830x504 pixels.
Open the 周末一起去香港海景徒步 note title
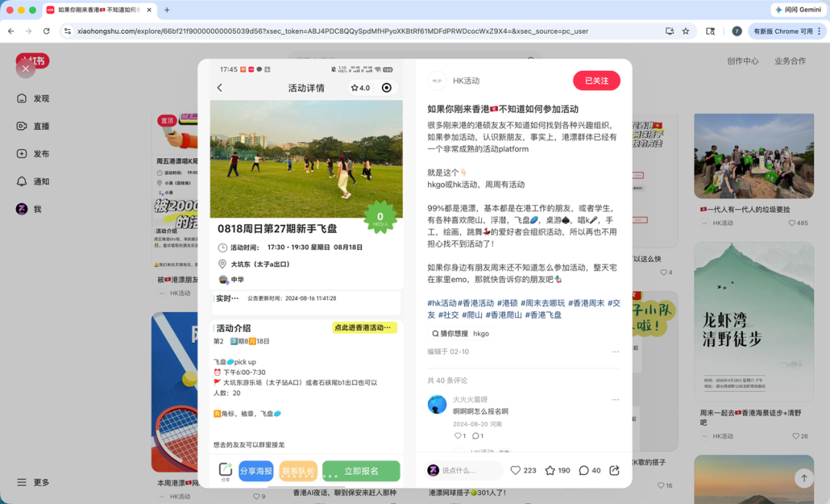[750, 417]
